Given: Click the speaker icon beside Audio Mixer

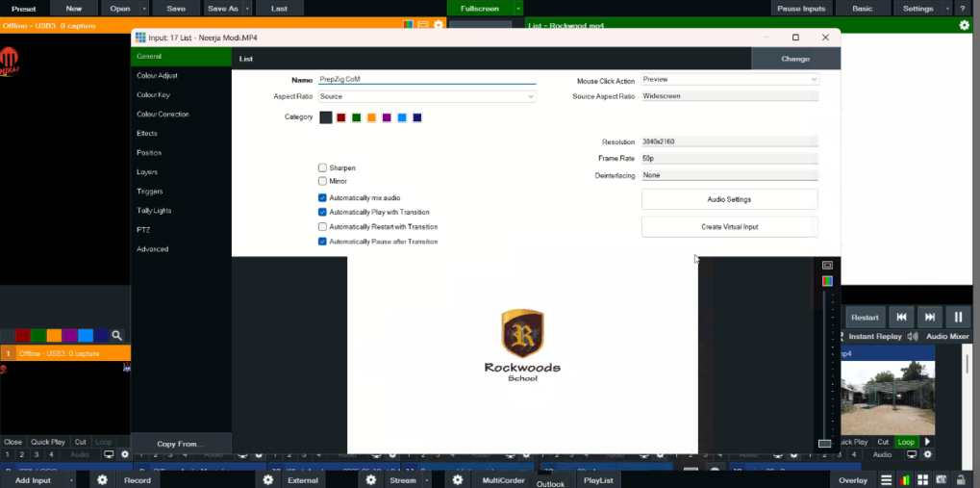Looking at the screenshot, I should click(913, 336).
